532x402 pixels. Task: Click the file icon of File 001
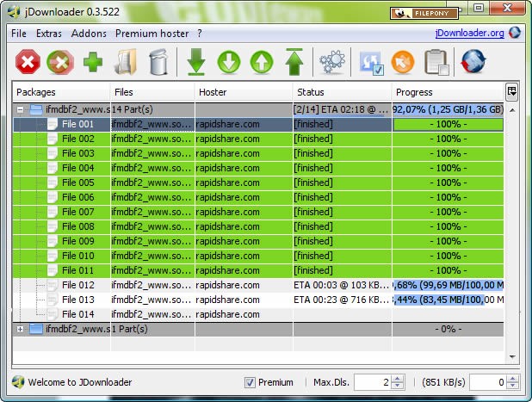pos(53,124)
